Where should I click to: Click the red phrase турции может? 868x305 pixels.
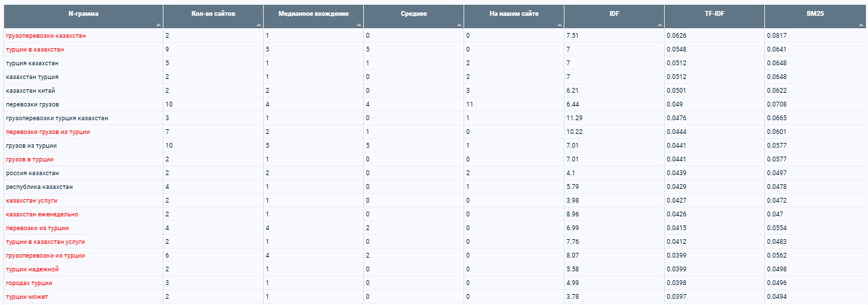(27, 296)
